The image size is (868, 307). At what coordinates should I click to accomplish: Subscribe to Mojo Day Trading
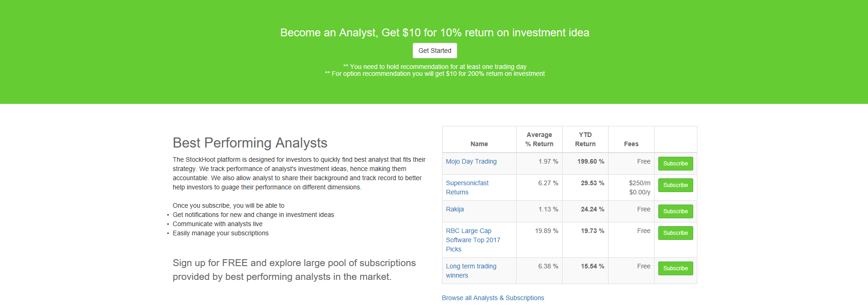[x=675, y=164]
